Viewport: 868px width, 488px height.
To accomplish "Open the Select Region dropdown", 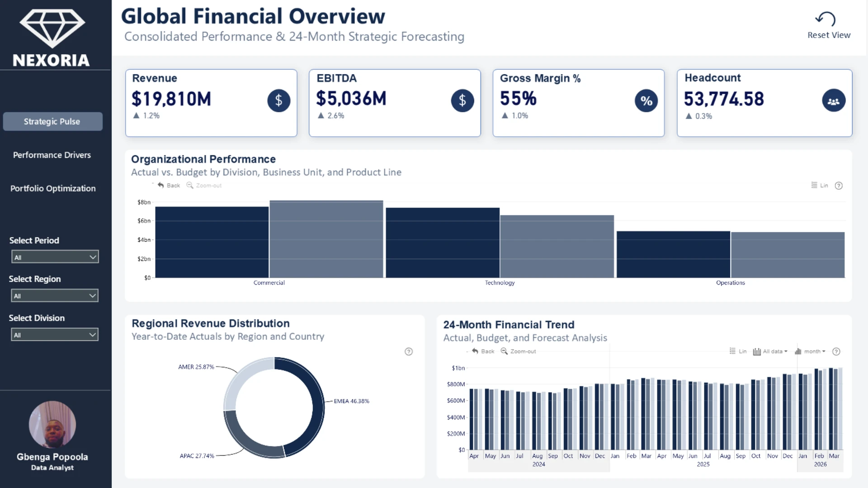I will 55,296.
